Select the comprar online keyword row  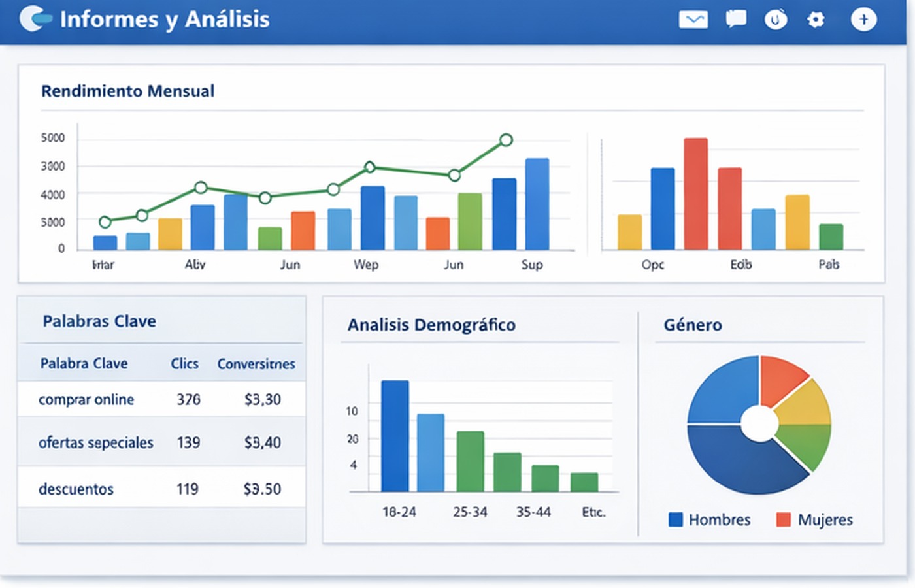(86, 399)
